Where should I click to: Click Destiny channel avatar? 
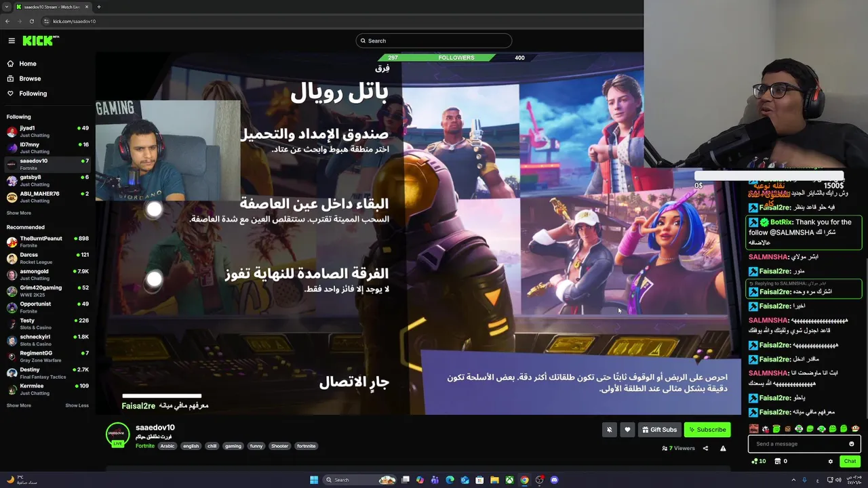(x=12, y=373)
